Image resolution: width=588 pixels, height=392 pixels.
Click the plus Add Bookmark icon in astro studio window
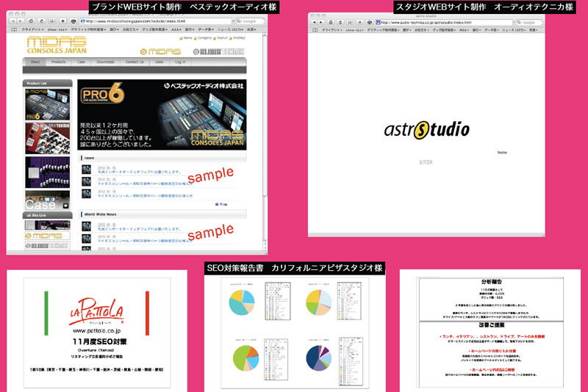point(359,23)
